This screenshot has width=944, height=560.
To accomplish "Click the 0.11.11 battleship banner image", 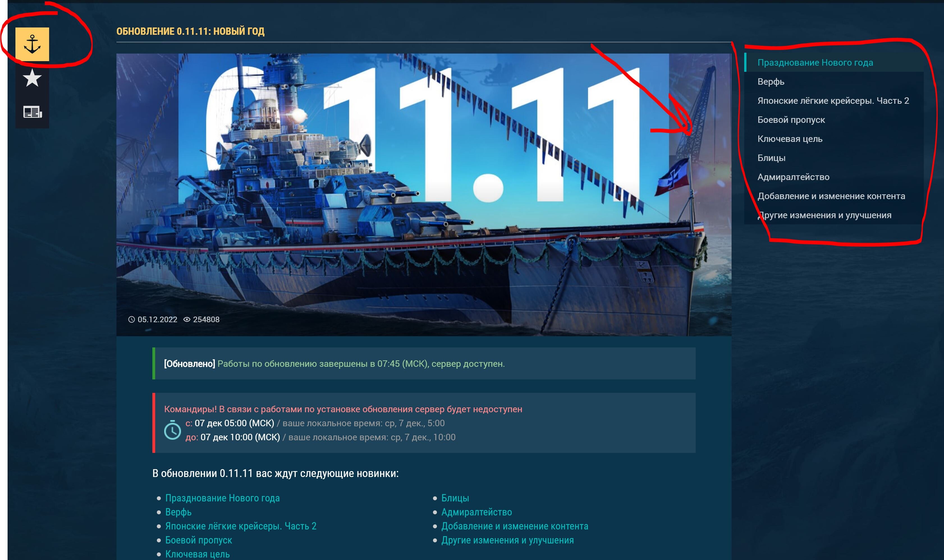I will pos(424,195).
